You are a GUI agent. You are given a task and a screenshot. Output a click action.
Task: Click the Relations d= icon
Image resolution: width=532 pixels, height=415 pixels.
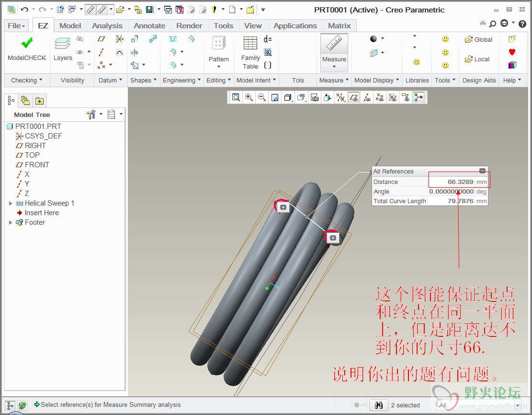[267, 39]
